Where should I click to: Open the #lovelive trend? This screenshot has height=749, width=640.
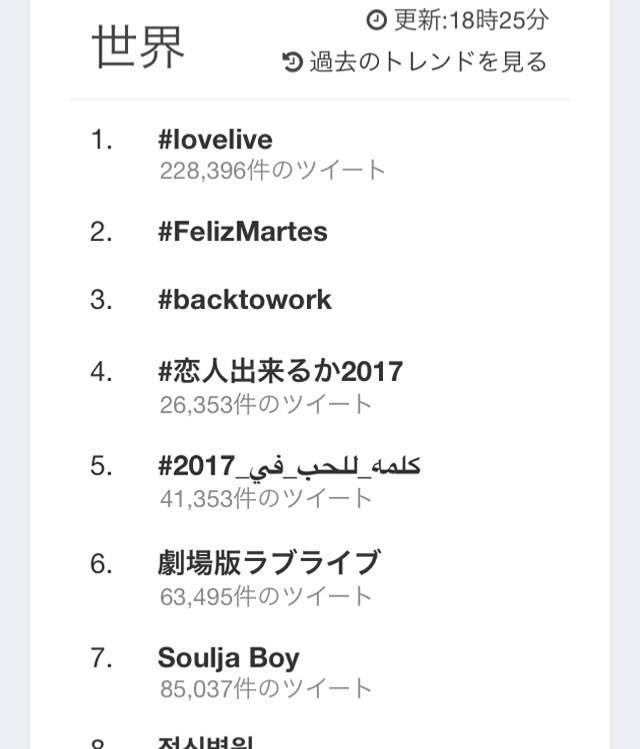[215, 139]
